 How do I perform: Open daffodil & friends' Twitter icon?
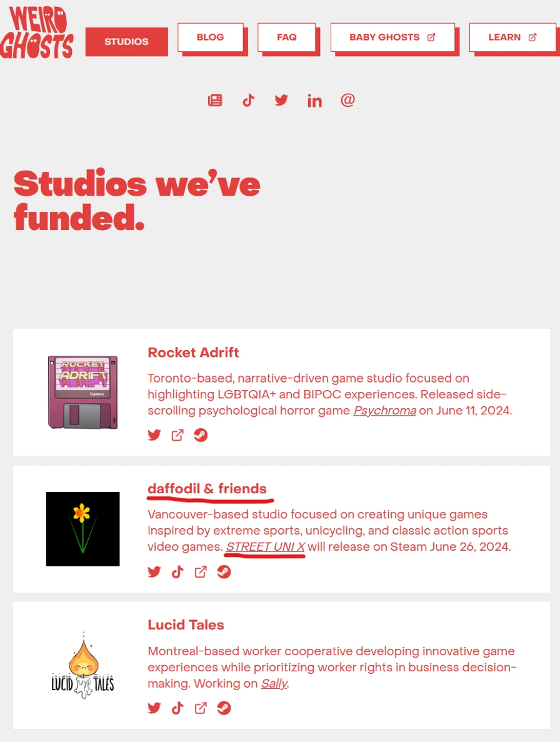pyautogui.click(x=154, y=571)
